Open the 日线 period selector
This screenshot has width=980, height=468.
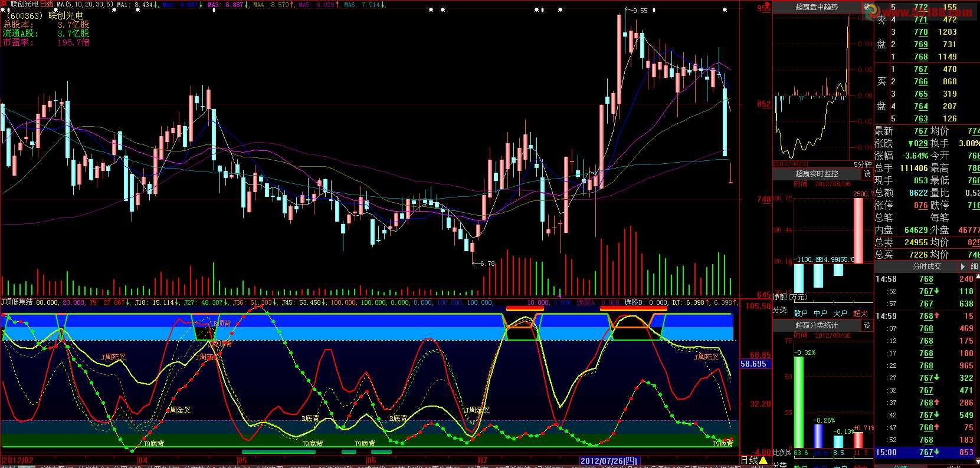749,460
